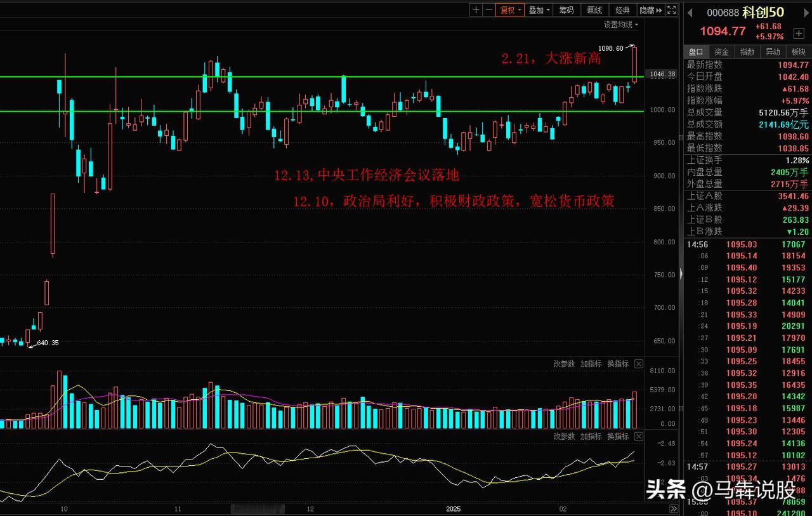
Task: Close the MACD indicator panel
Action: pos(639,436)
